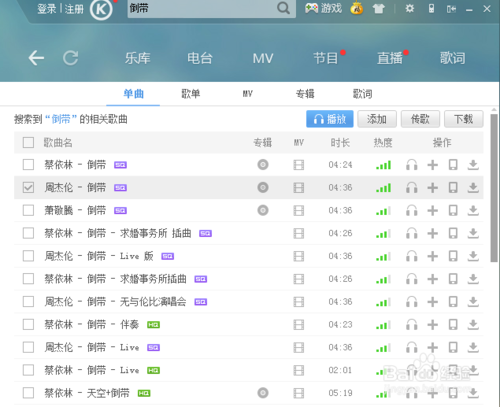Open the settings gear icon
Screen dimensions: 500x407
click(410, 8)
